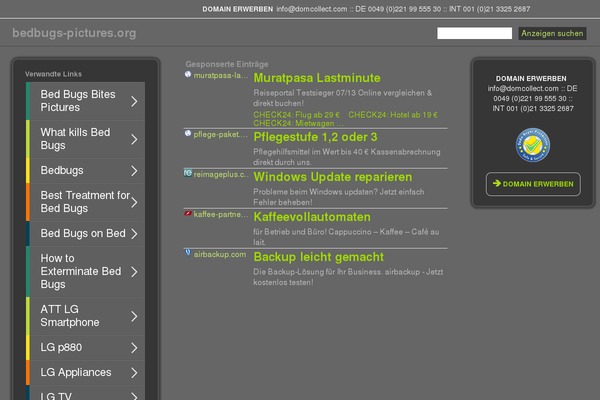The height and width of the screenshot is (400, 600).
Task: Click chevron next to LG Appliances
Action: click(134, 372)
